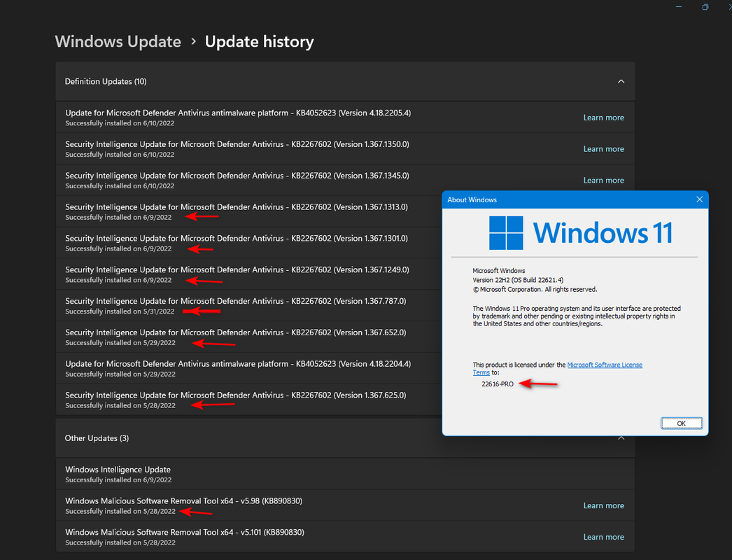Collapse the Other Updates section
This screenshot has width=732, height=560.
pos(621,438)
